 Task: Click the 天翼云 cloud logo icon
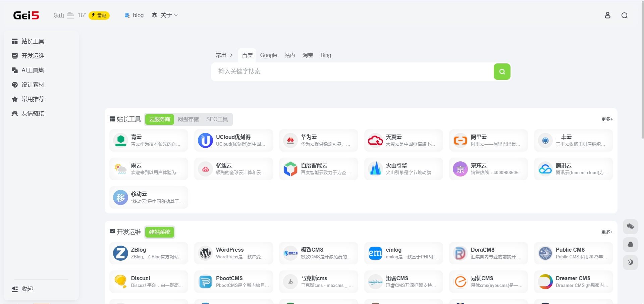pyautogui.click(x=375, y=140)
